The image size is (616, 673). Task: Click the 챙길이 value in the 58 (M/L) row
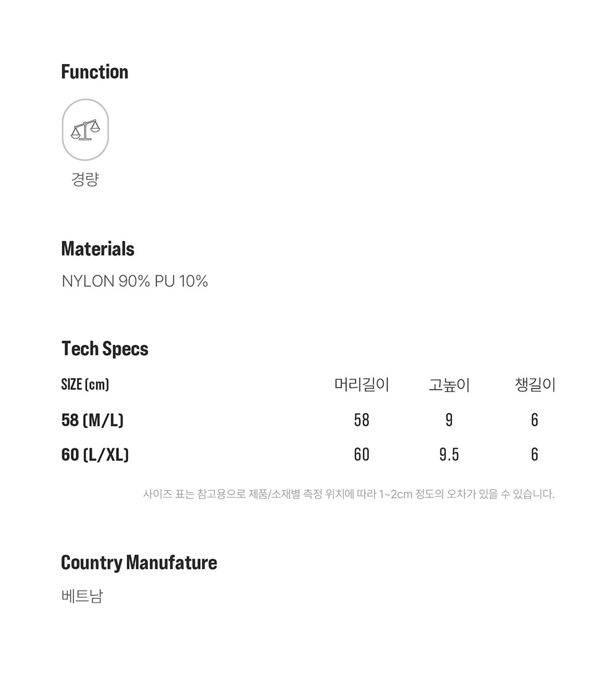click(x=535, y=420)
